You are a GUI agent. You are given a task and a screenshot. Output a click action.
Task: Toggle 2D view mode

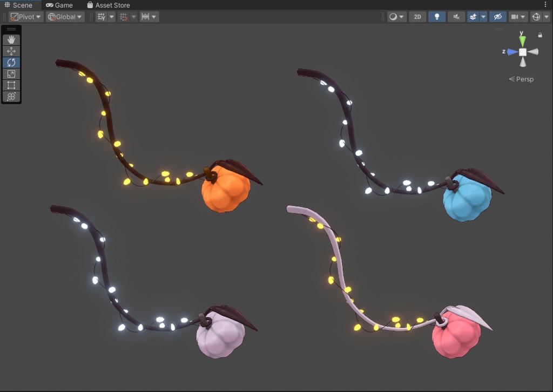click(417, 17)
